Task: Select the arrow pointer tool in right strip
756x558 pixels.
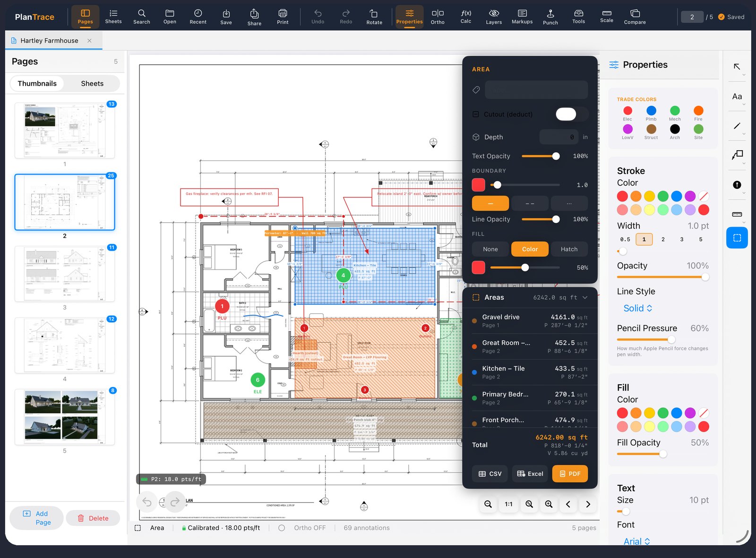Action: click(737, 67)
